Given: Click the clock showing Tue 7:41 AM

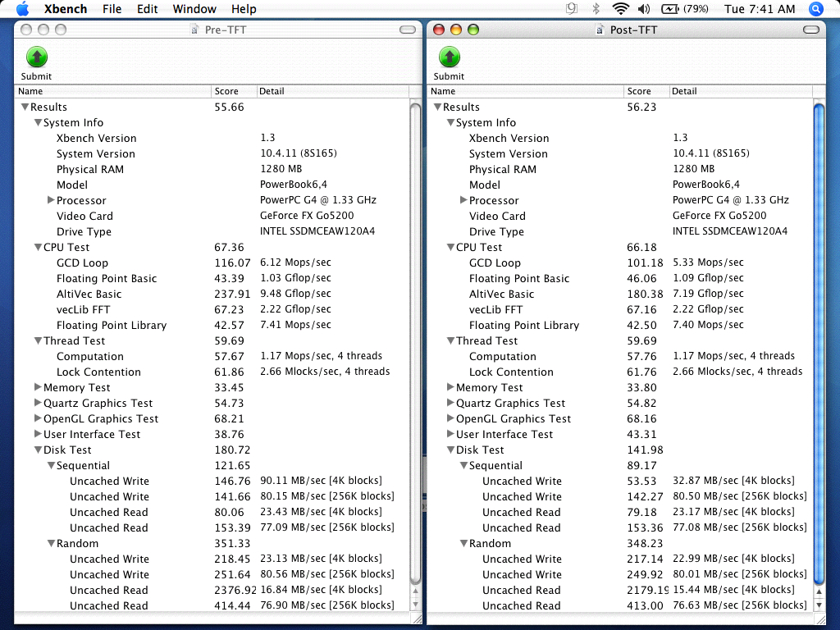Looking at the screenshot, I should [x=759, y=8].
